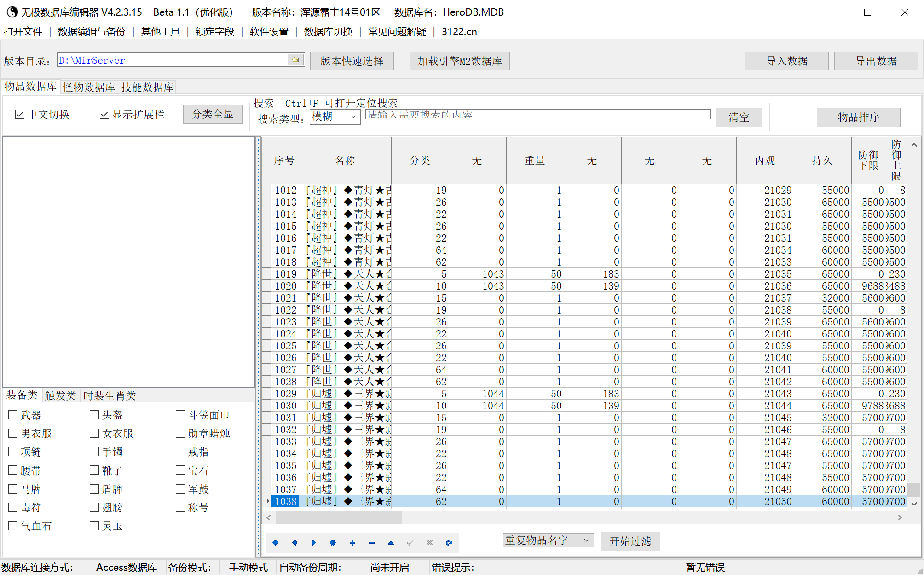Select the row with 序号 1019
This screenshot has height=575, width=924.
[584, 274]
